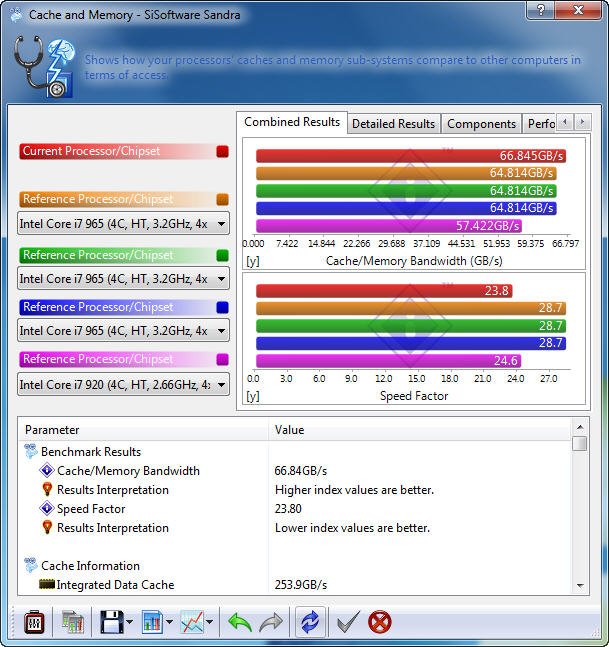The height and width of the screenshot is (647, 609).
Task: Open the Save icon's dropdown arrow
Action: pyautogui.click(x=129, y=622)
